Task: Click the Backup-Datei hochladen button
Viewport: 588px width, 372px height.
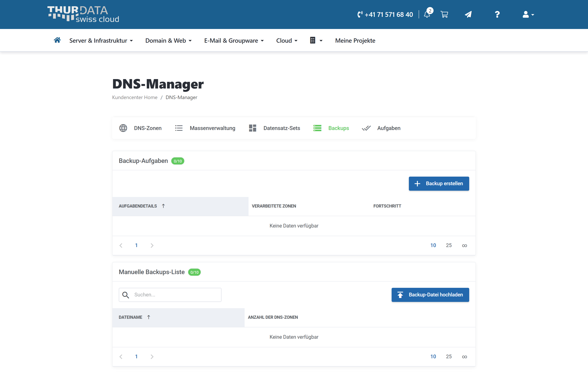Action: [430, 295]
